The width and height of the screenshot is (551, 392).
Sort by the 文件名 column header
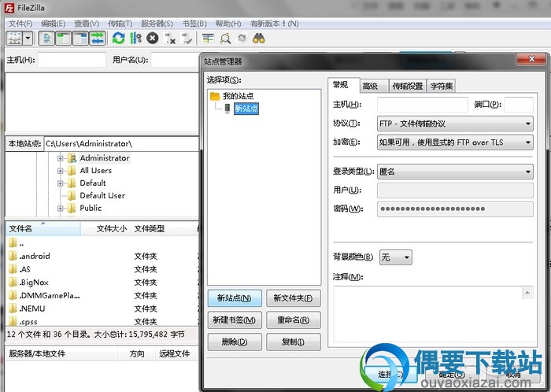click(x=43, y=228)
